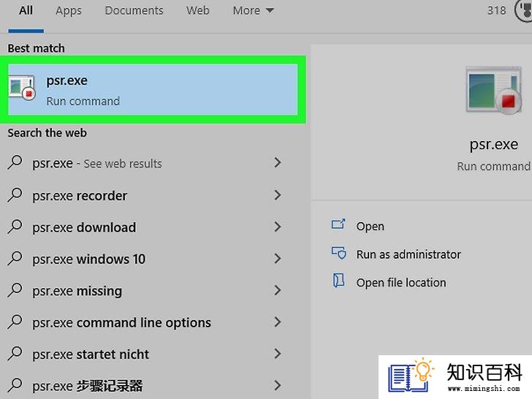Click the magnifier icon beside psr.exe recorder

[x=15, y=195]
